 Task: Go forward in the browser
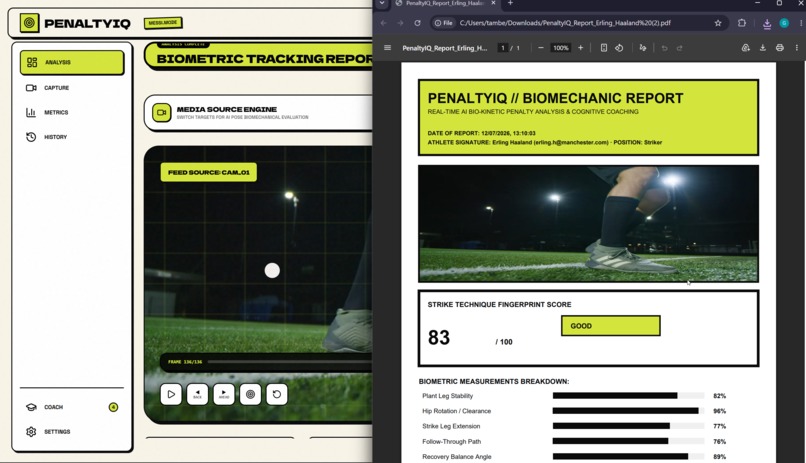400,23
